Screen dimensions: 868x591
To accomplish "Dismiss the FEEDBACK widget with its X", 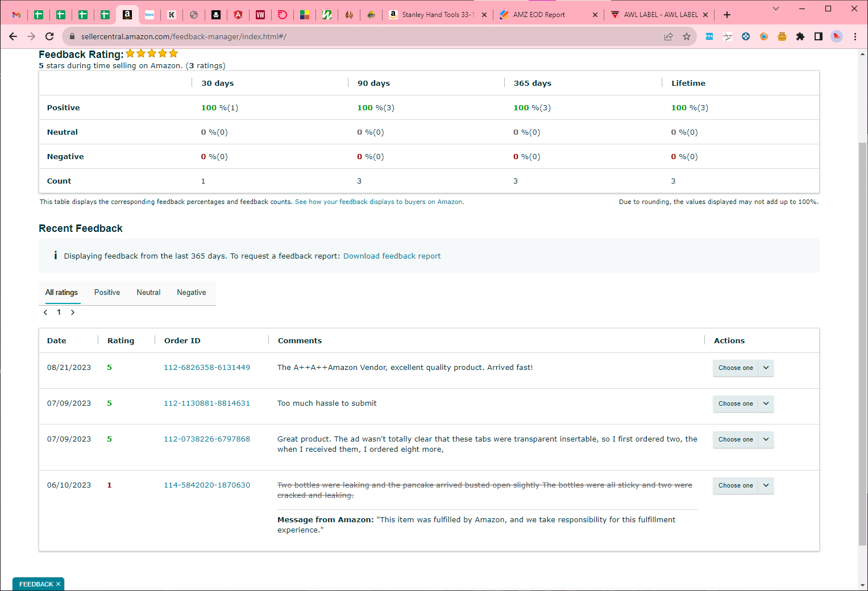I will tap(58, 584).
